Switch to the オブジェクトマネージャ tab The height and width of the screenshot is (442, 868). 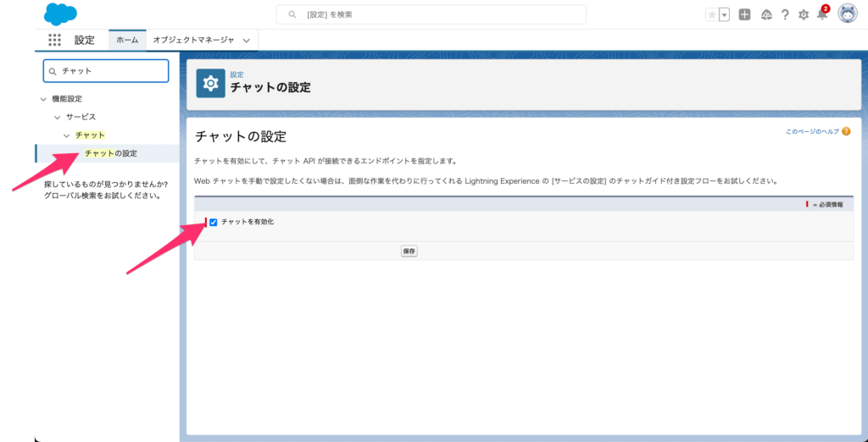tap(194, 40)
